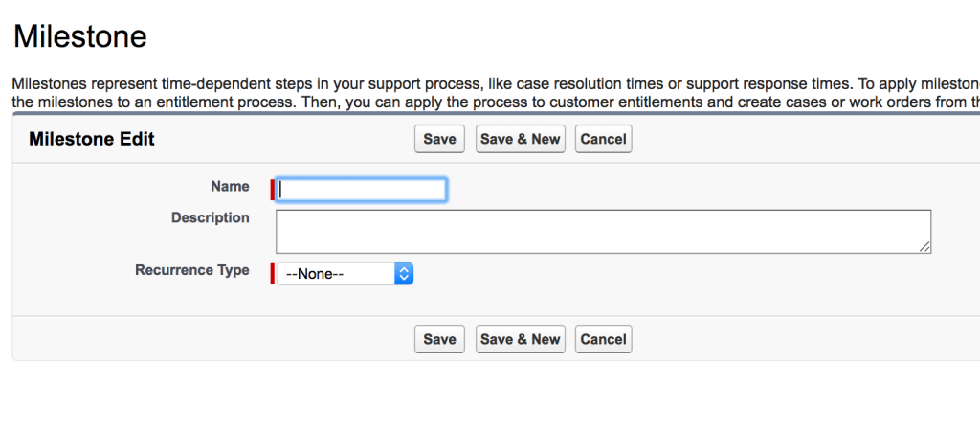Click the Name field label
Screen dimensions: 980x432
tap(230, 186)
